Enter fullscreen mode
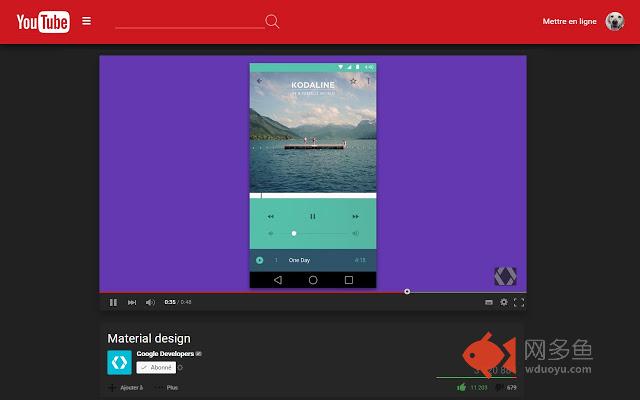 click(519, 302)
